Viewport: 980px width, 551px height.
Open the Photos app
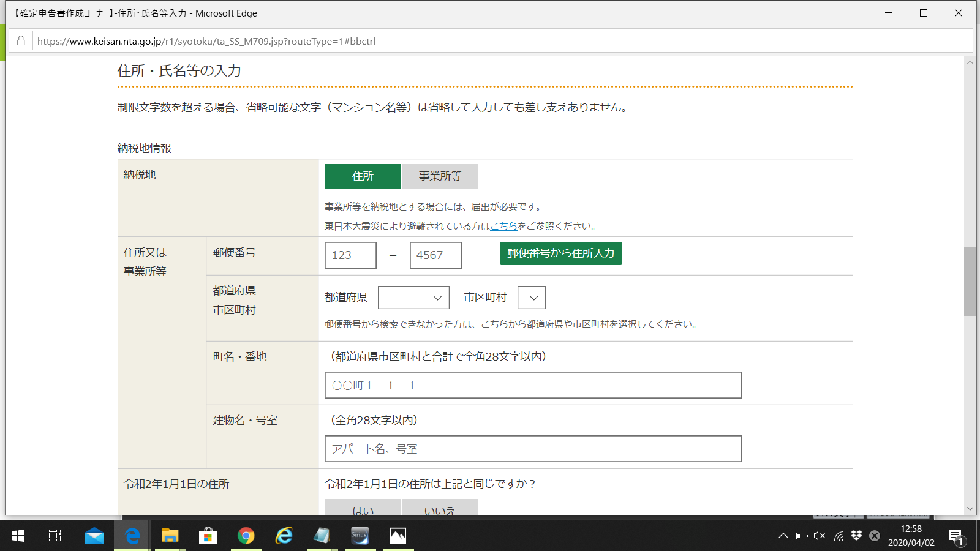pos(398,536)
